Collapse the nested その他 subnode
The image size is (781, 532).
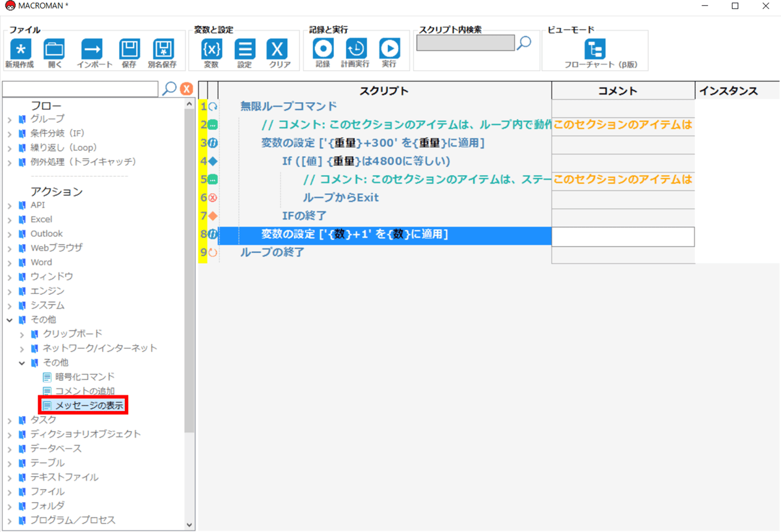[x=22, y=363]
